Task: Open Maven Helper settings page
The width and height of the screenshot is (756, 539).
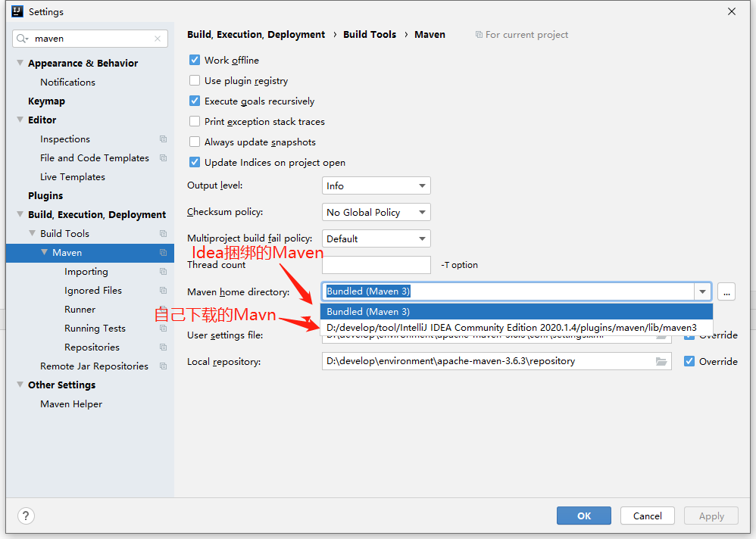Action: coord(71,404)
